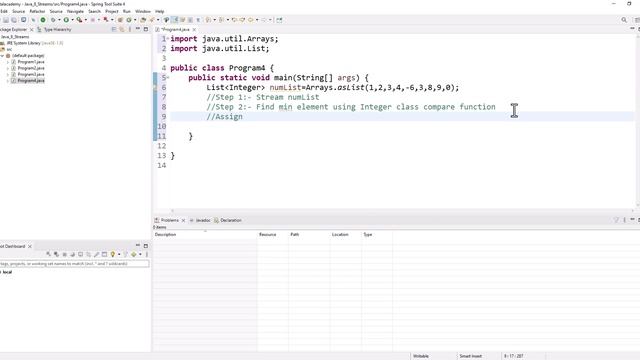The height and width of the screenshot is (360, 640).
Task: Open lightbulb dropdown arrow in Boot Dashboard
Action: click(119, 254)
